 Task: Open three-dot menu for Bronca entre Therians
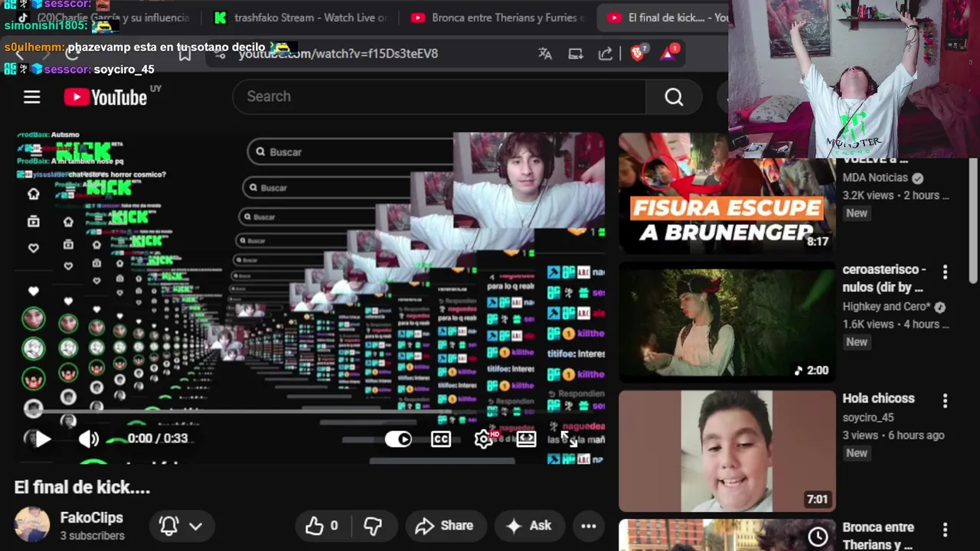pyautogui.click(x=945, y=530)
